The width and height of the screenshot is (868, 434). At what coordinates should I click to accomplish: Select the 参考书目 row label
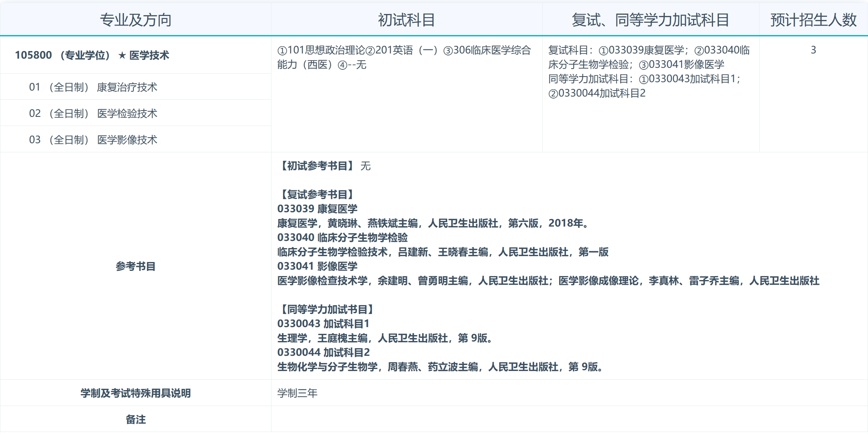click(136, 266)
